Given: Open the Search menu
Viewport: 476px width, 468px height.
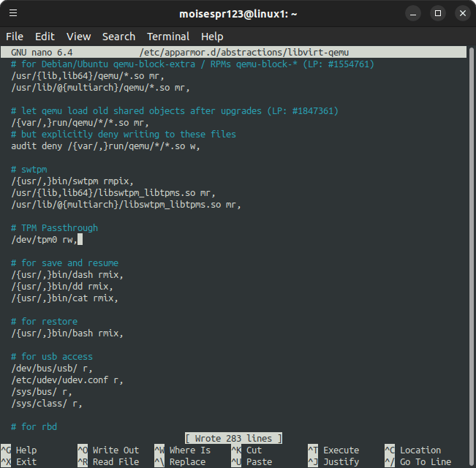Looking at the screenshot, I should point(118,37).
